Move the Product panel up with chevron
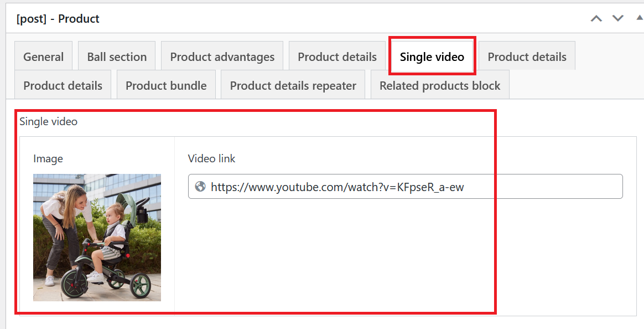644x329 pixels. click(596, 19)
